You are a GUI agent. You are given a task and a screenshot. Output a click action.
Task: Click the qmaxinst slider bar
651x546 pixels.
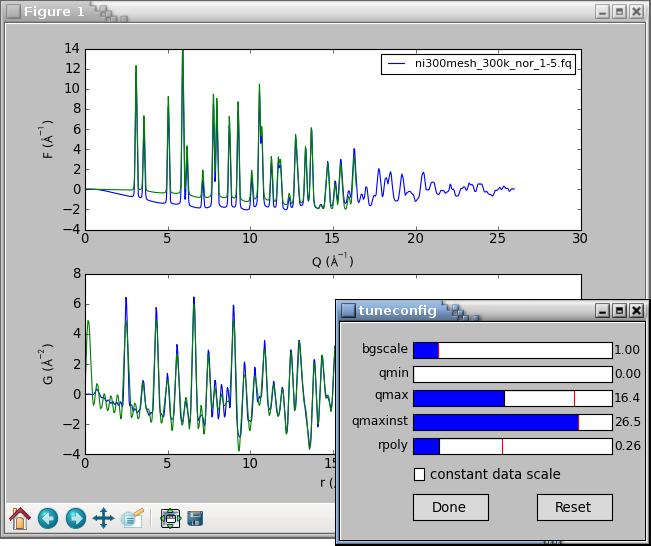click(512, 422)
